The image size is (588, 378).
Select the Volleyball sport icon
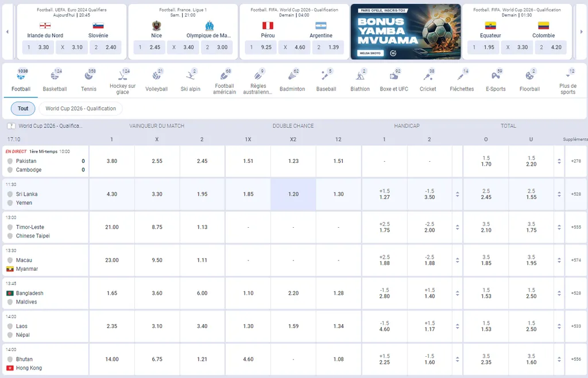[156, 76]
